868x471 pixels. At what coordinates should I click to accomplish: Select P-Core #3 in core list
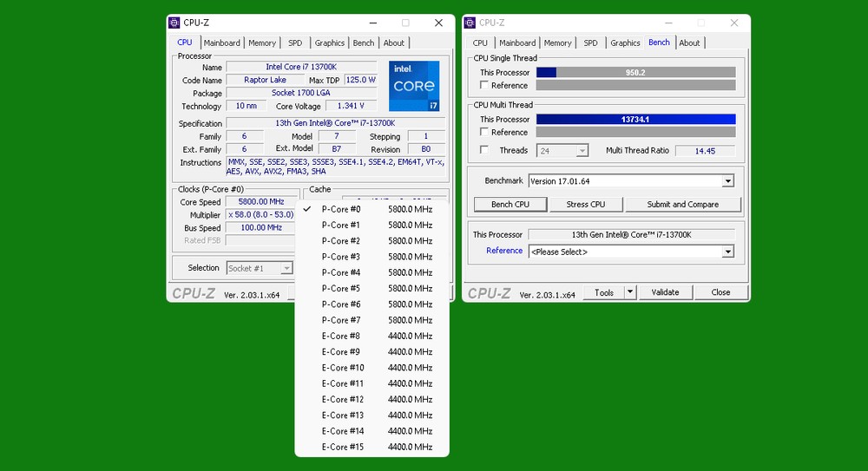[x=372, y=257]
